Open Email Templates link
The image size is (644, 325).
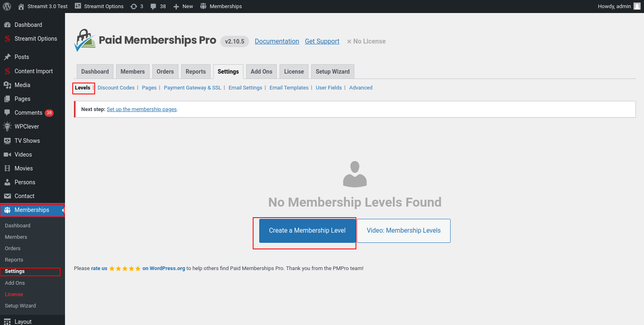[x=289, y=88]
